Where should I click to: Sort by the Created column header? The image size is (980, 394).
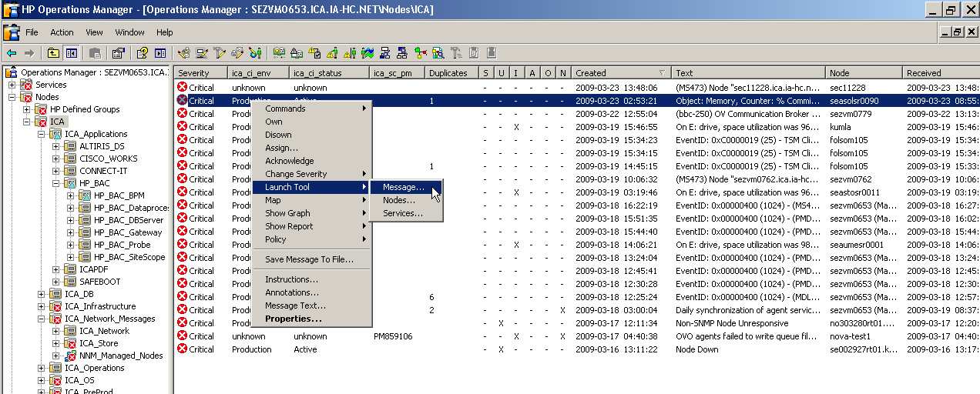622,73
